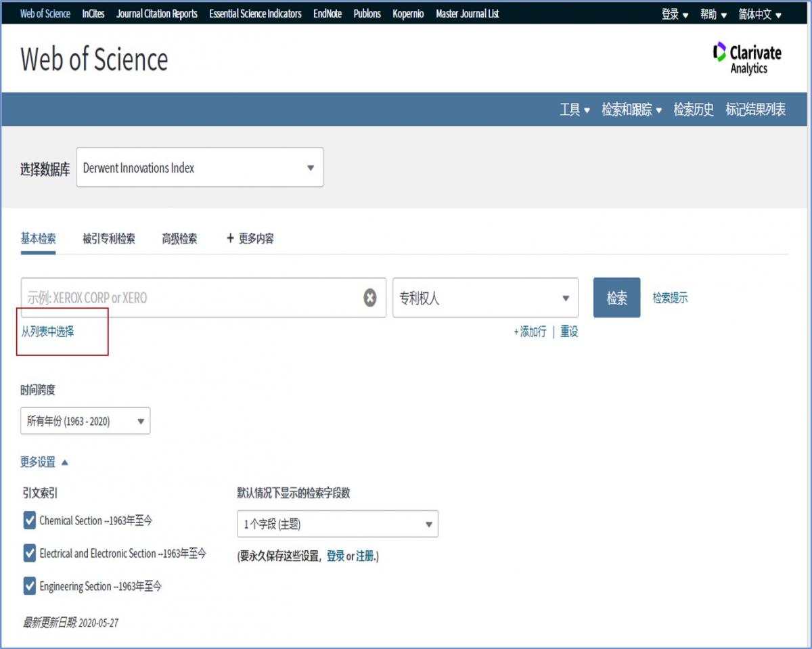Switch to the 高级检索 tab
This screenshot has height=649, width=812.
pyautogui.click(x=179, y=238)
